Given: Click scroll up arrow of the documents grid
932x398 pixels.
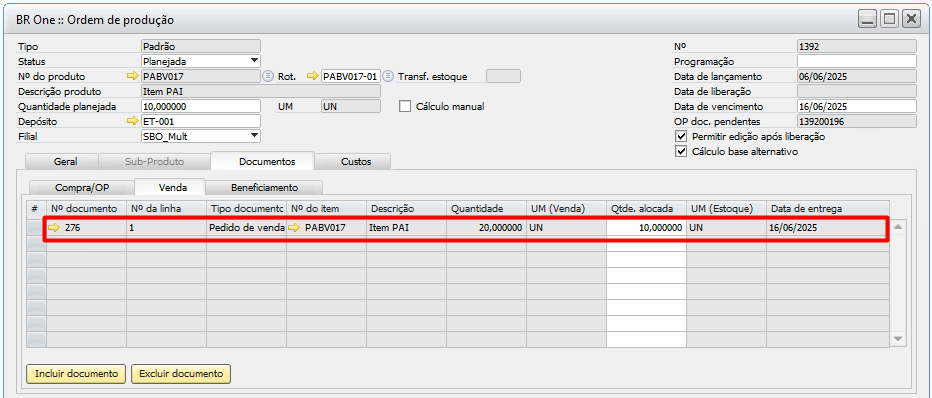Looking at the screenshot, I should [x=898, y=228].
